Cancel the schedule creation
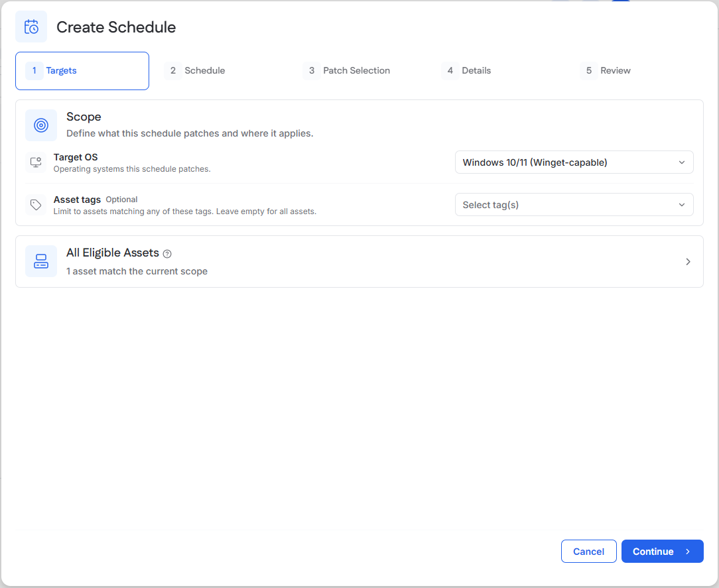The height and width of the screenshot is (588, 719). [x=588, y=552]
